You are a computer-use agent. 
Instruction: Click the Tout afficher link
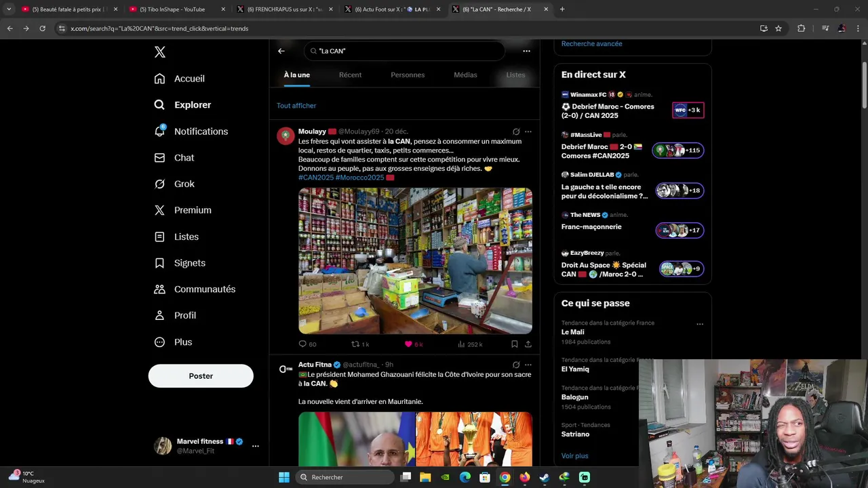(296, 106)
